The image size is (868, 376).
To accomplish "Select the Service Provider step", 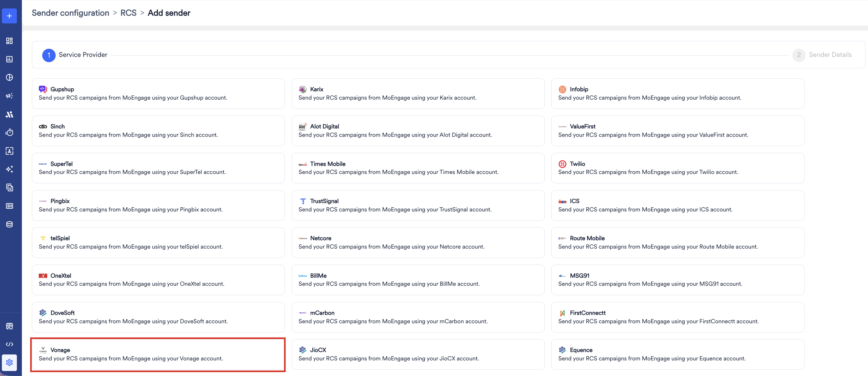I will tap(75, 55).
